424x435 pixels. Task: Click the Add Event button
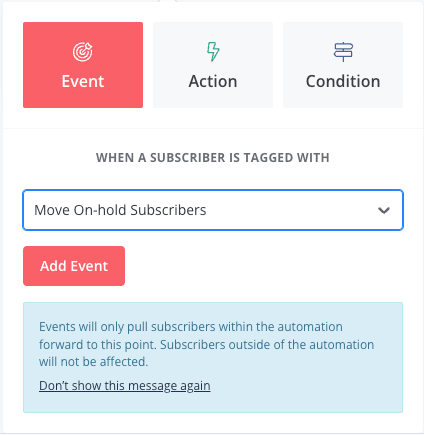pyautogui.click(x=74, y=266)
